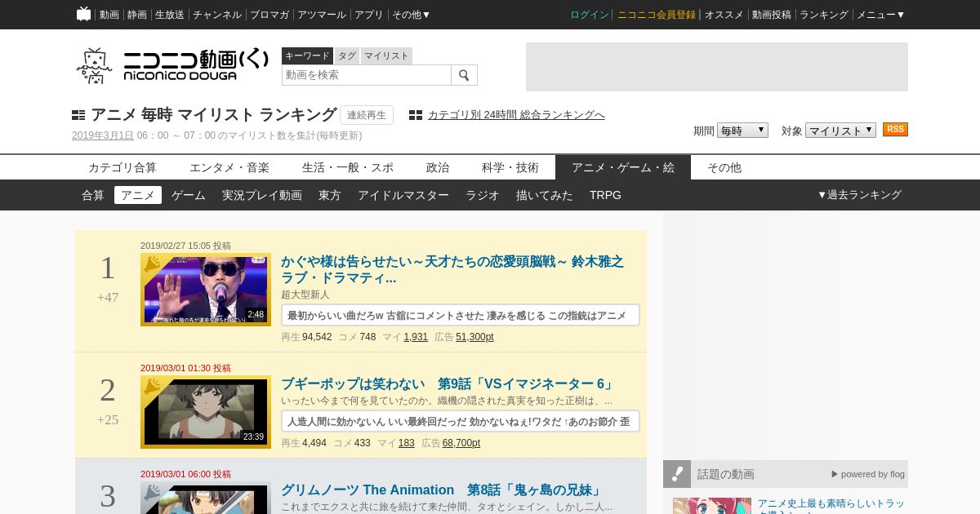Image resolution: width=980 pixels, height=514 pixels.
Task: Click the アプリ link in top bar
Action: coord(369,15)
